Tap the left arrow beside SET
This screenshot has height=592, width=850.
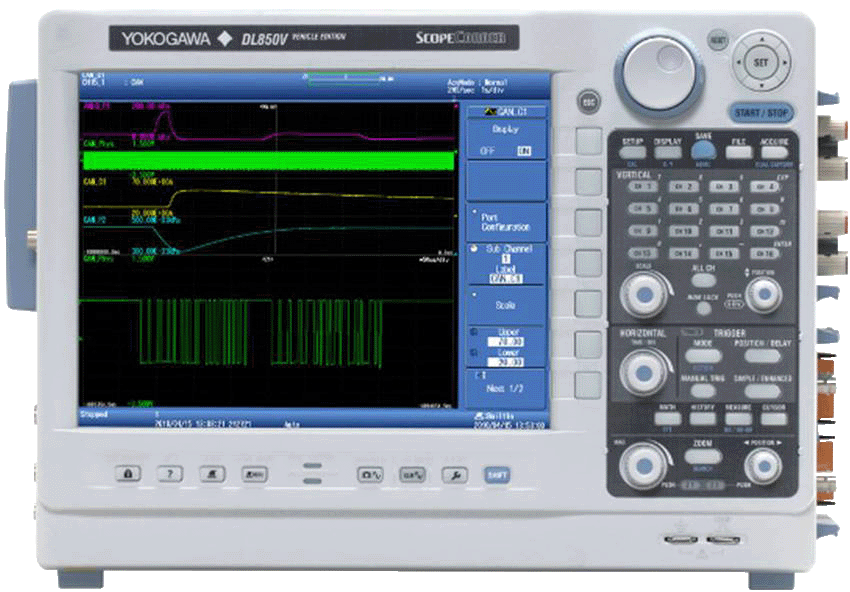pyautogui.click(x=738, y=62)
